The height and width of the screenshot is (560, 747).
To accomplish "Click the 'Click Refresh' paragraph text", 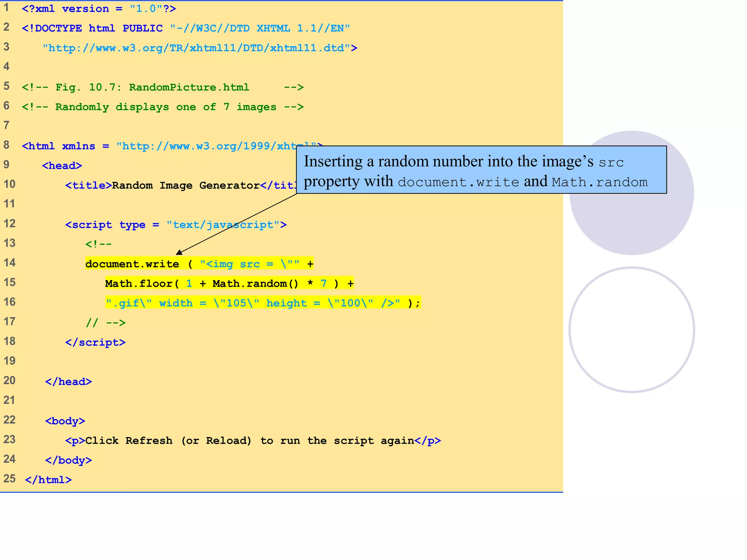I will click(x=249, y=441).
